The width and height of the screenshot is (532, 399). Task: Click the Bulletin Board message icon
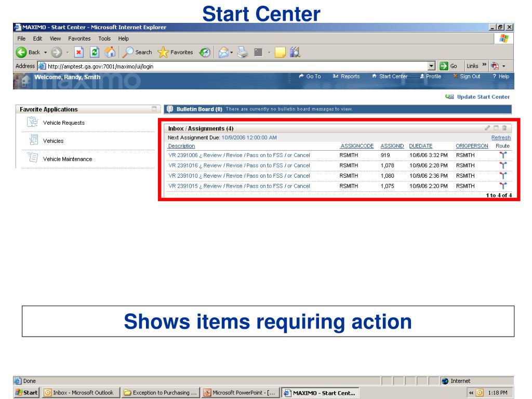[170, 109]
